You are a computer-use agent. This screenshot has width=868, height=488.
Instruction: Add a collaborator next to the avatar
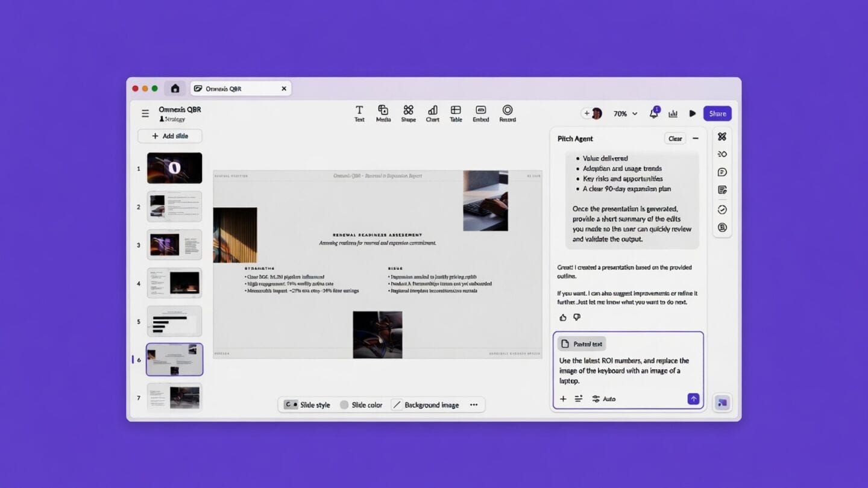pos(587,113)
